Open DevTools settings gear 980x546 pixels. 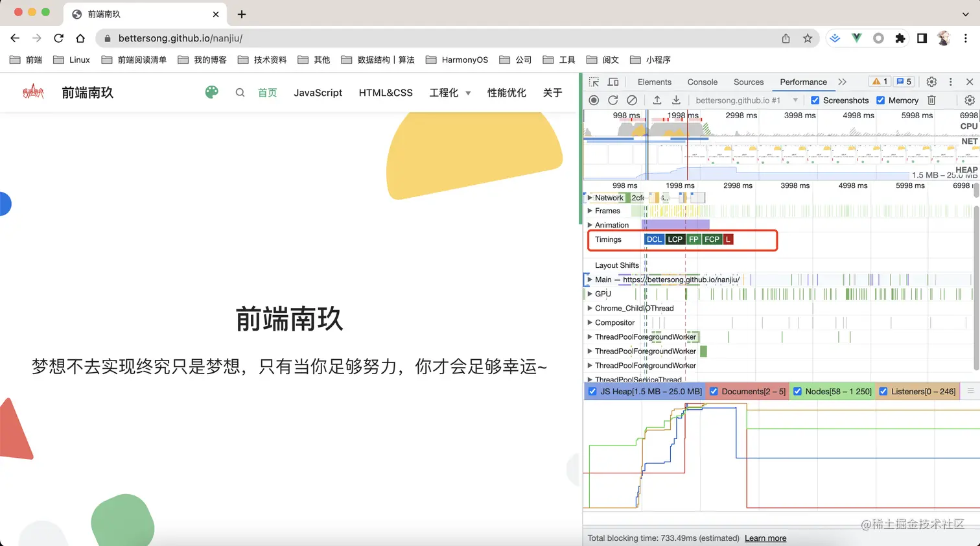pos(931,82)
